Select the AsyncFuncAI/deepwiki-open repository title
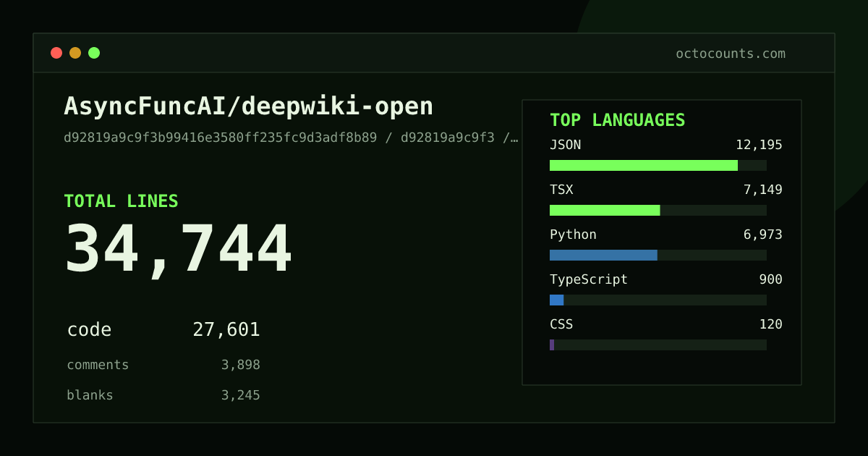 tap(249, 106)
